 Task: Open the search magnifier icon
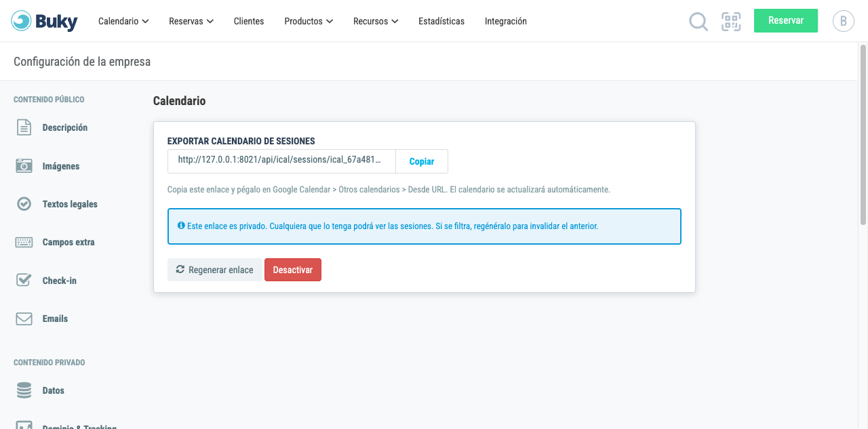(698, 22)
